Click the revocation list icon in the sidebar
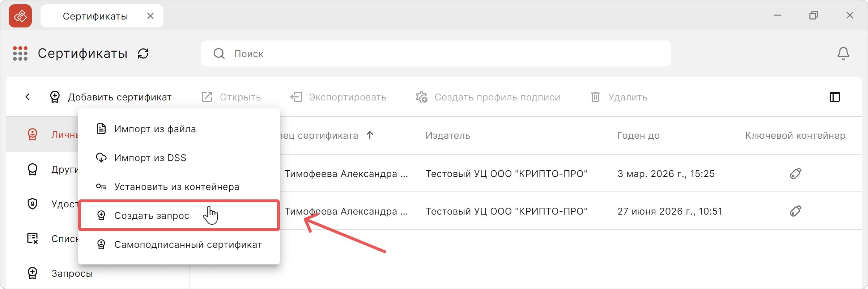This screenshot has width=868, height=289. pos(33,238)
